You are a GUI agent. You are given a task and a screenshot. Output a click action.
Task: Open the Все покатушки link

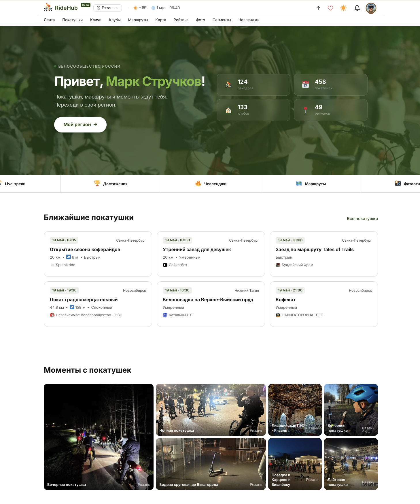[362, 219]
